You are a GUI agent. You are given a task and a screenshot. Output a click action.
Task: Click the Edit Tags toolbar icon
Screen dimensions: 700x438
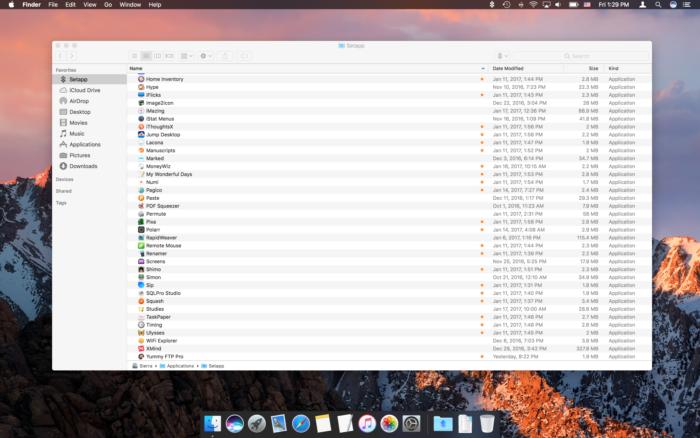pos(245,56)
